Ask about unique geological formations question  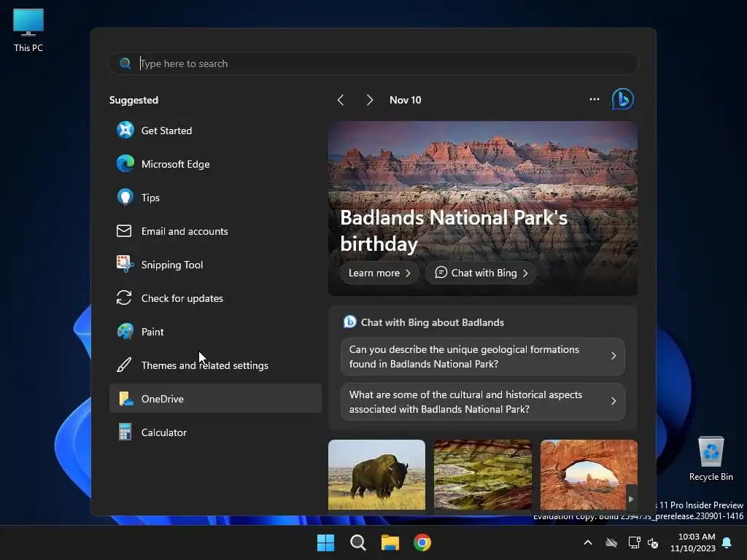[483, 356]
